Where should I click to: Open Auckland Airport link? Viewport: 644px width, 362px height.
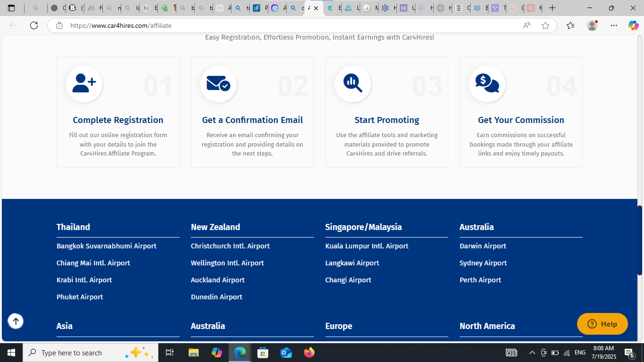pyautogui.click(x=218, y=280)
